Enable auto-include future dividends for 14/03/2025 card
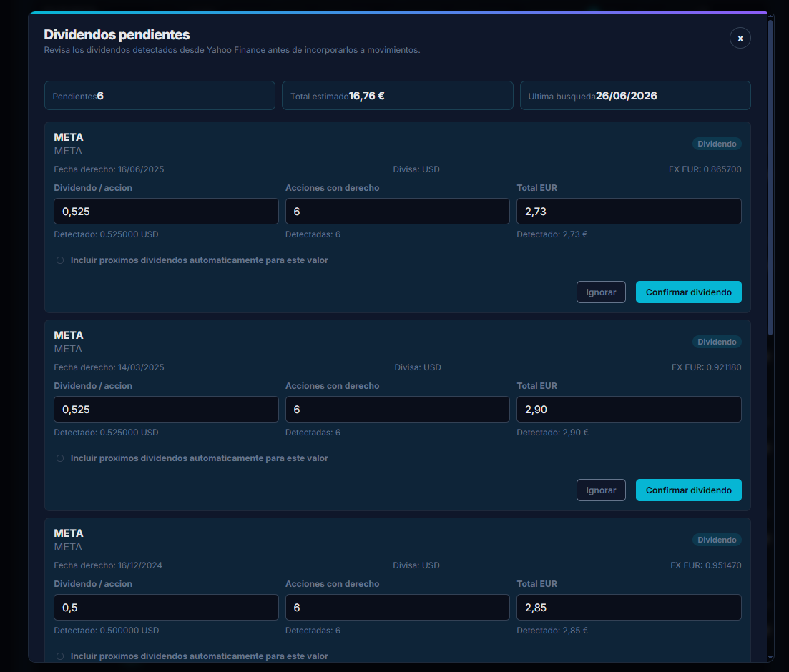This screenshot has width=789, height=672. [x=60, y=458]
